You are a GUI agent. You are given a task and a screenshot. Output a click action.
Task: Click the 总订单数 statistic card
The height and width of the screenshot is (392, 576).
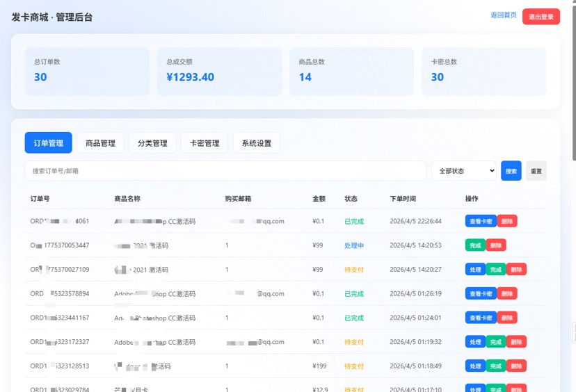(87, 71)
